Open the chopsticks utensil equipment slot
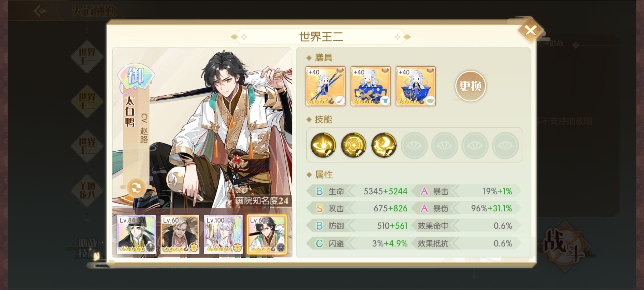Image resolution: width=644 pixels, height=290 pixels. pos(325,86)
